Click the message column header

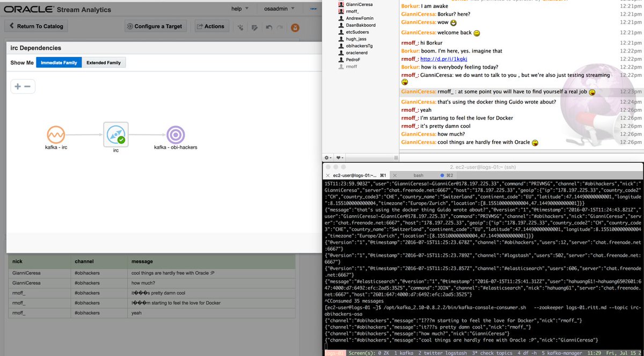(x=212, y=261)
